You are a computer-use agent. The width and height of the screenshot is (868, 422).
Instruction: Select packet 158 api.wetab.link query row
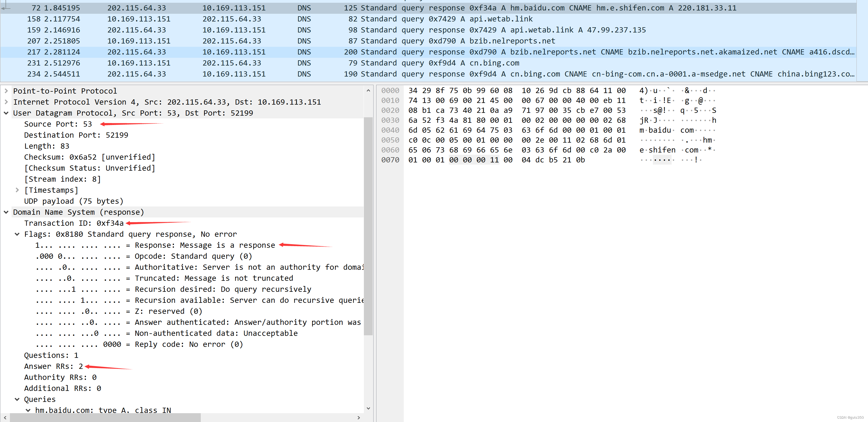click(428, 19)
